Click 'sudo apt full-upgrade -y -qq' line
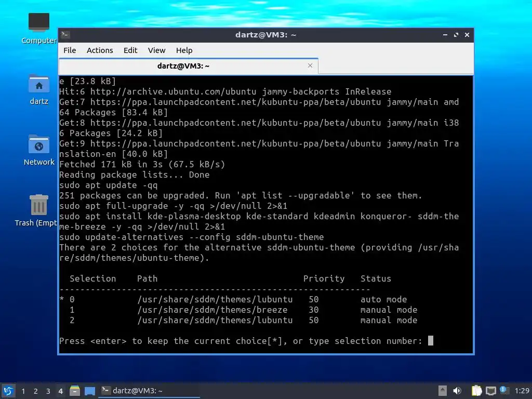Image resolution: width=532 pixels, height=399 pixels. [174, 206]
